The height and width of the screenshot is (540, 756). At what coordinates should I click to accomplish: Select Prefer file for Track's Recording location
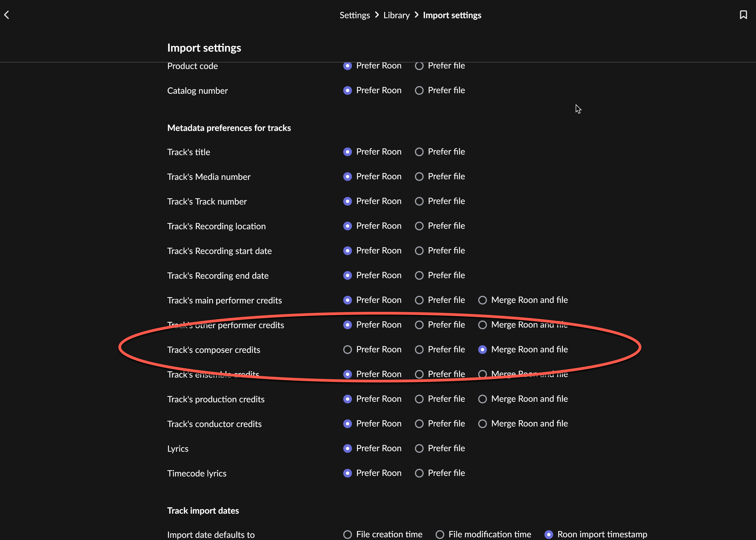click(419, 226)
